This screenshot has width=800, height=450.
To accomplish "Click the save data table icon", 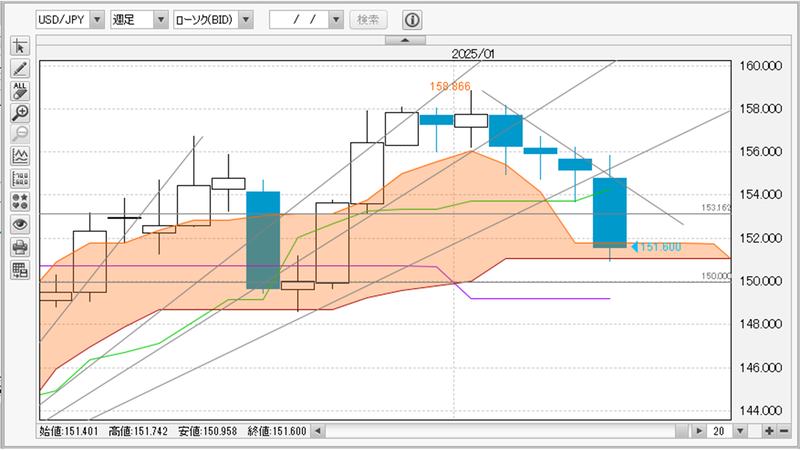I will tap(20, 270).
